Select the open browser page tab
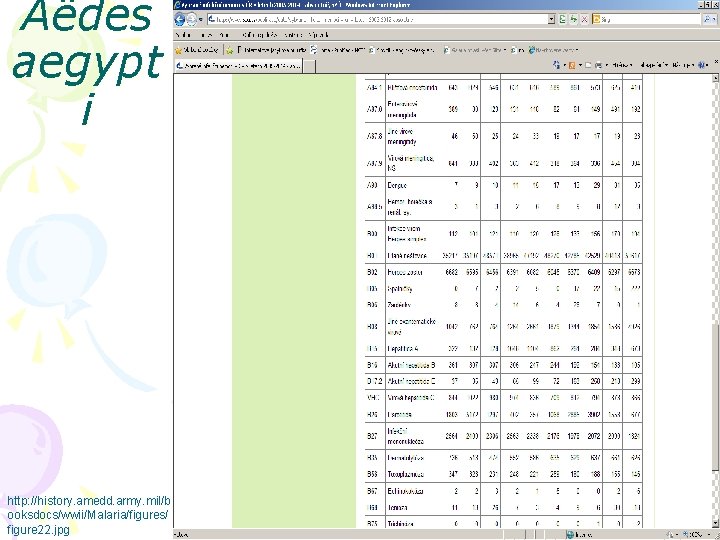The image size is (720, 540). pos(238,66)
